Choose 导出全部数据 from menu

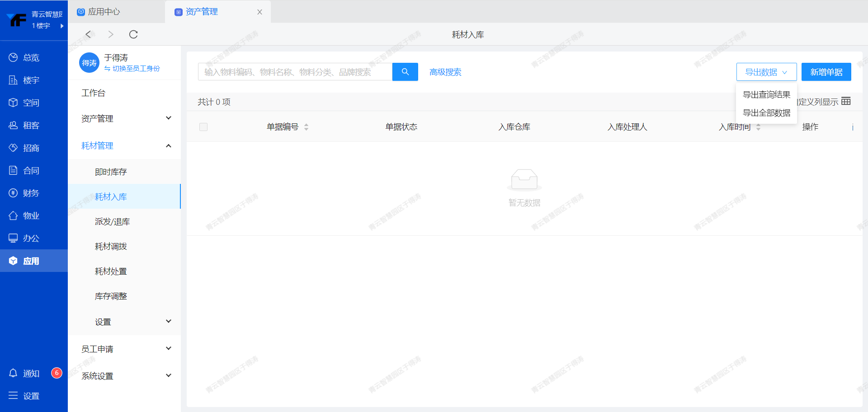766,113
